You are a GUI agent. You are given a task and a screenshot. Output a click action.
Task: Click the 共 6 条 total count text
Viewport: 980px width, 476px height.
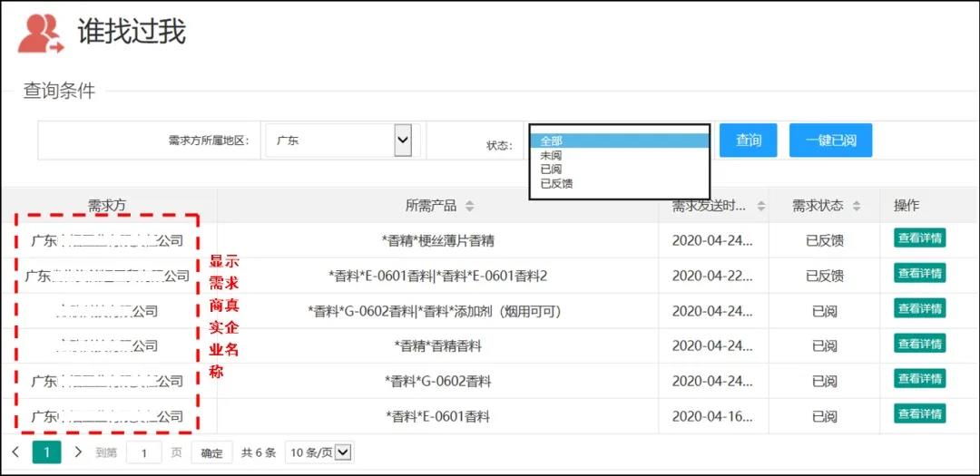pos(259,453)
